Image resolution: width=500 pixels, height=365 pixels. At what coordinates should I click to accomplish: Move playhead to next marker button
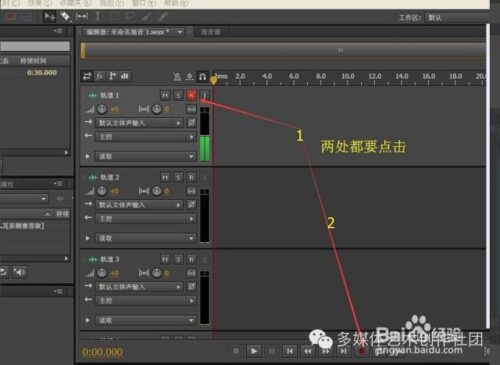point(343,351)
